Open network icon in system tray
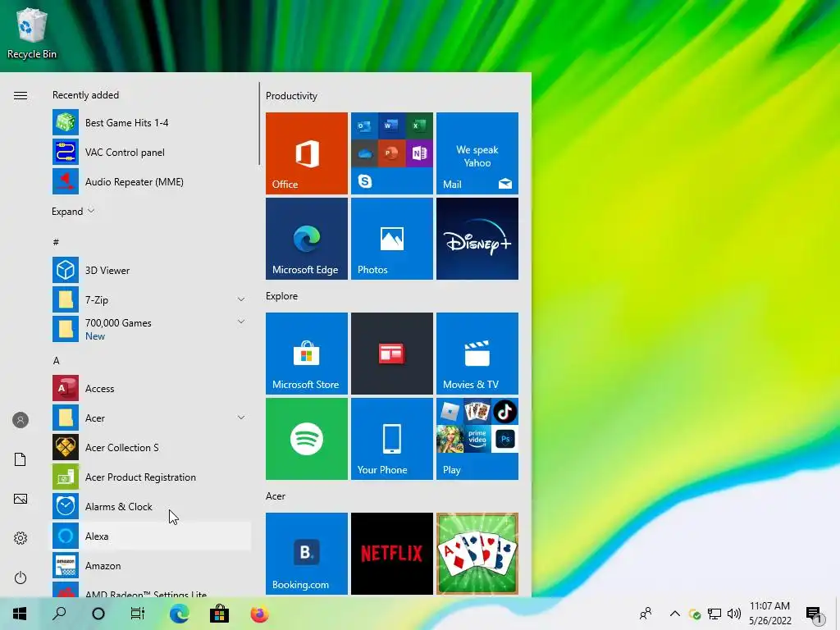This screenshot has width=840, height=630. point(714,614)
